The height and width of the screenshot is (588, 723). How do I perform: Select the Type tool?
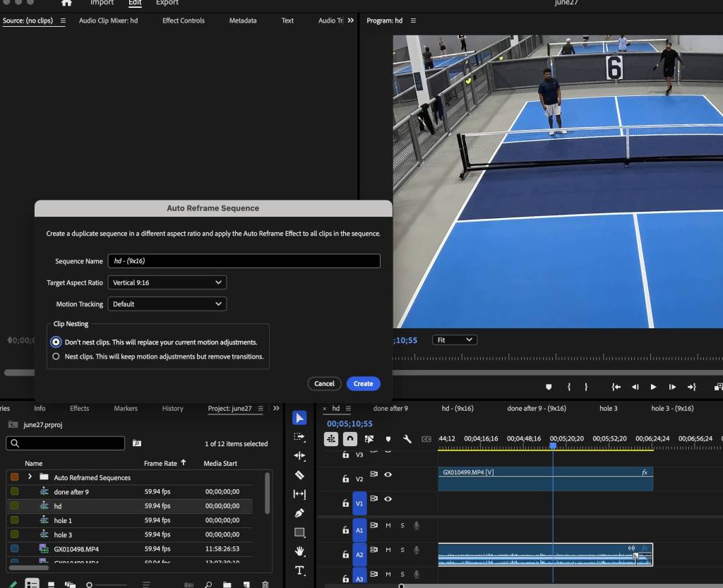click(299, 570)
